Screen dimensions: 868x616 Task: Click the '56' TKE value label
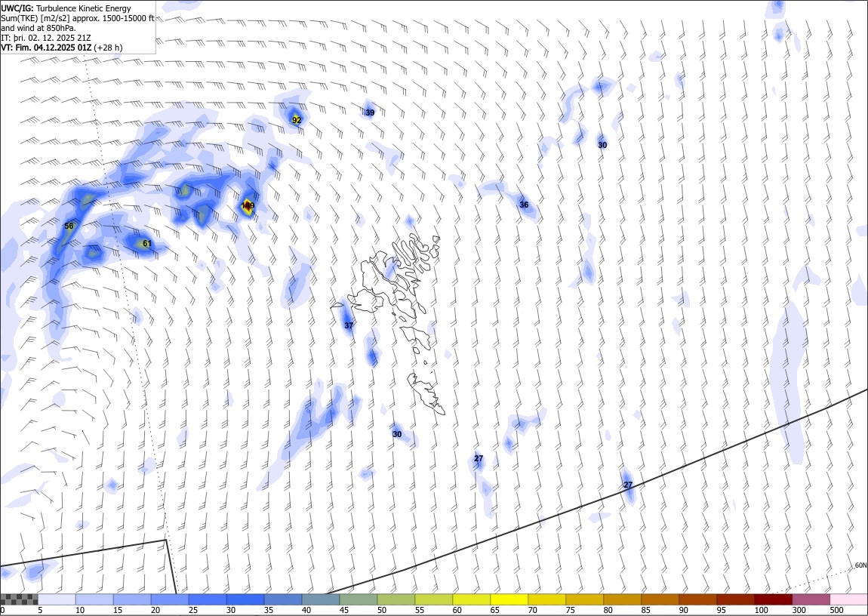click(69, 226)
